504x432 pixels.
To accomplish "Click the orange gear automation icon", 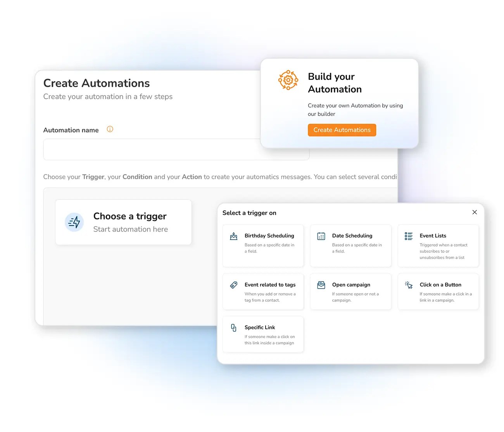I will pyautogui.click(x=288, y=80).
